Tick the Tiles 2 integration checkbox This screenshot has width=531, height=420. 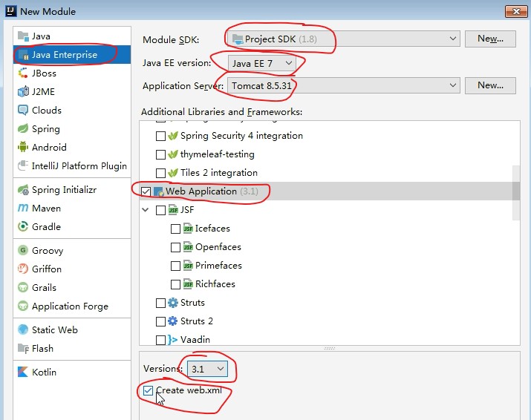pos(160,173)
